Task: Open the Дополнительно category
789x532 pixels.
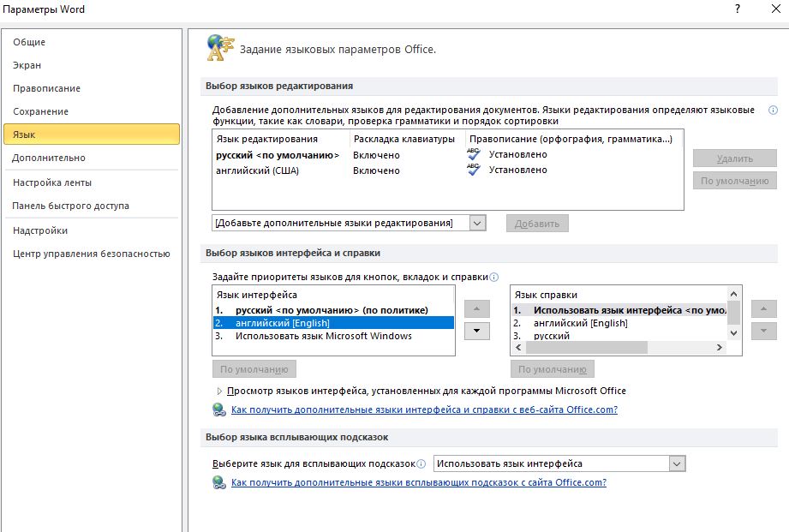Action: [91, 158]
